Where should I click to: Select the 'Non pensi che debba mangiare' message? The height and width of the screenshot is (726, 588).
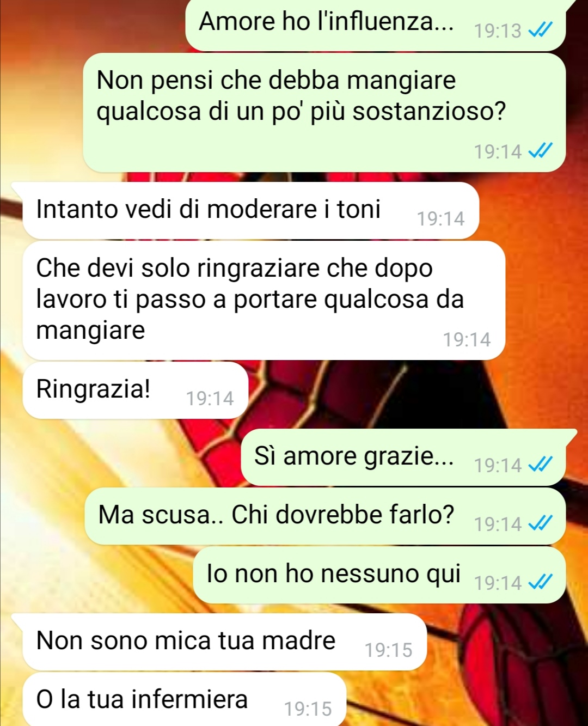(x=324, y=113)
